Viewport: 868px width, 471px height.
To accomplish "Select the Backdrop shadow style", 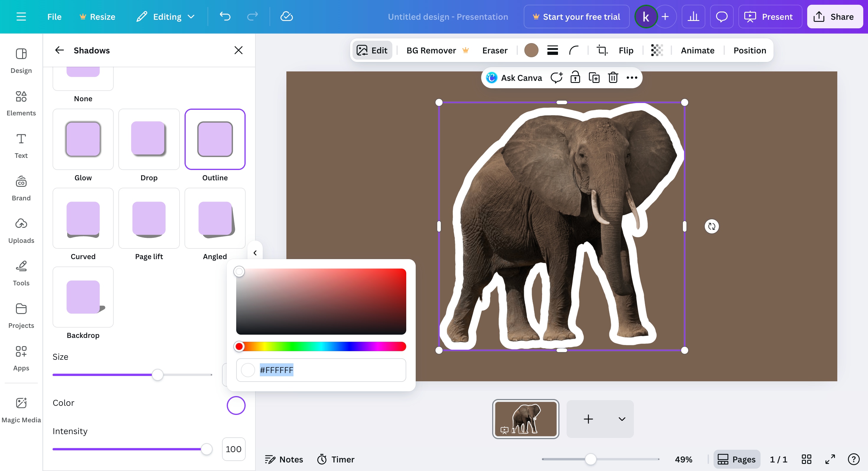I will 83,297.
